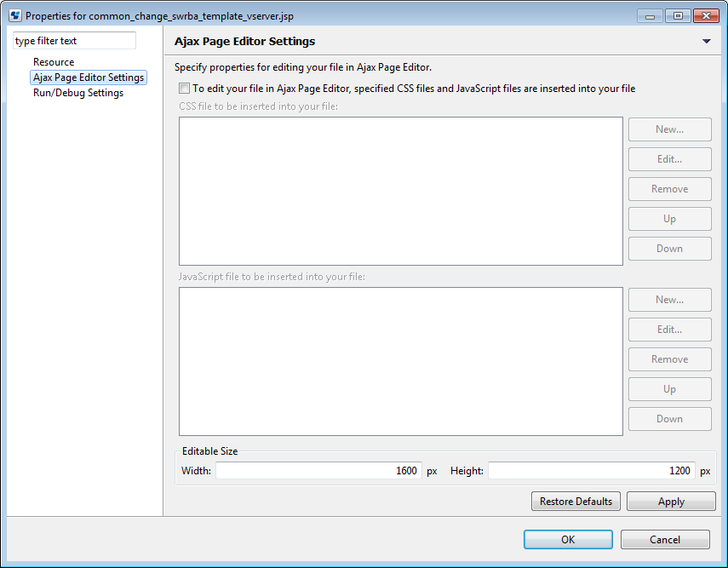
Task: Minimize the properties dialog window
Action: 650,16
